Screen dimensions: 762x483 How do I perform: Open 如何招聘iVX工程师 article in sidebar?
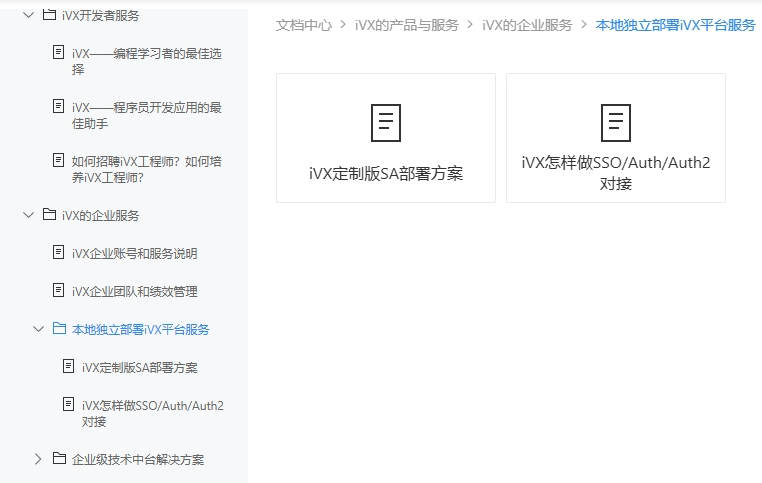point(147,169)
